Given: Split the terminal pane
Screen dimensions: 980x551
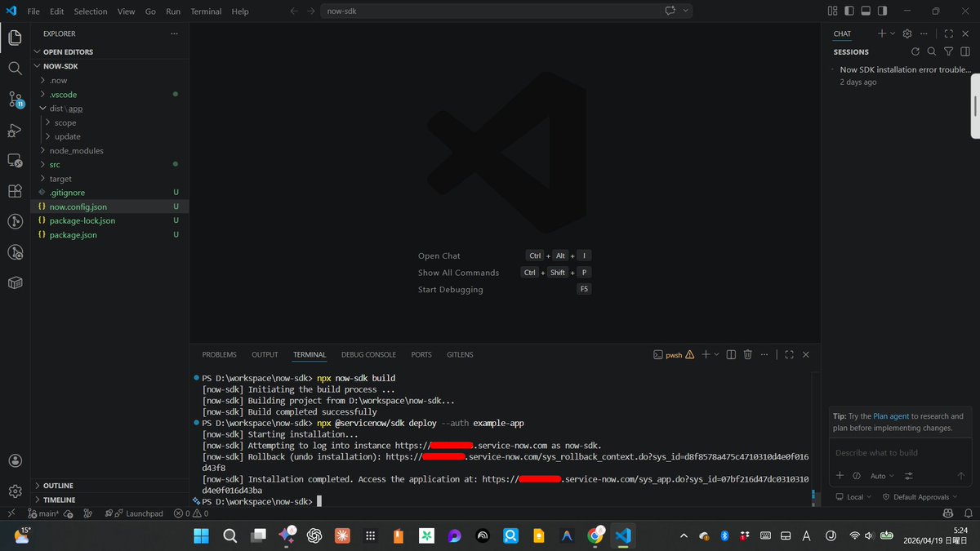Looking at the screenshot, I should pos(731,354).
